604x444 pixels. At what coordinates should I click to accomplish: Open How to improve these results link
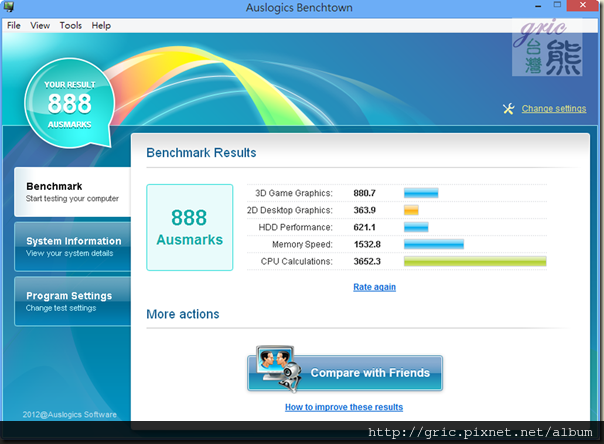pos(344,407)
